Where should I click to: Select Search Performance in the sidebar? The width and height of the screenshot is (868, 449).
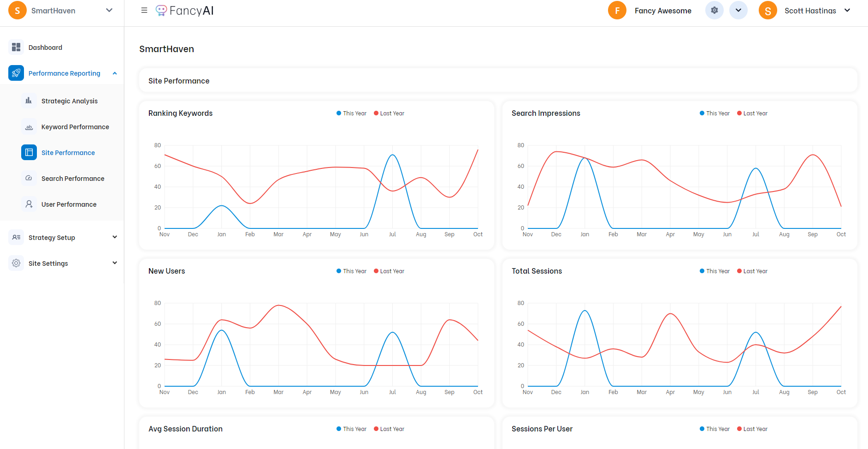click(x=72, y=179)
